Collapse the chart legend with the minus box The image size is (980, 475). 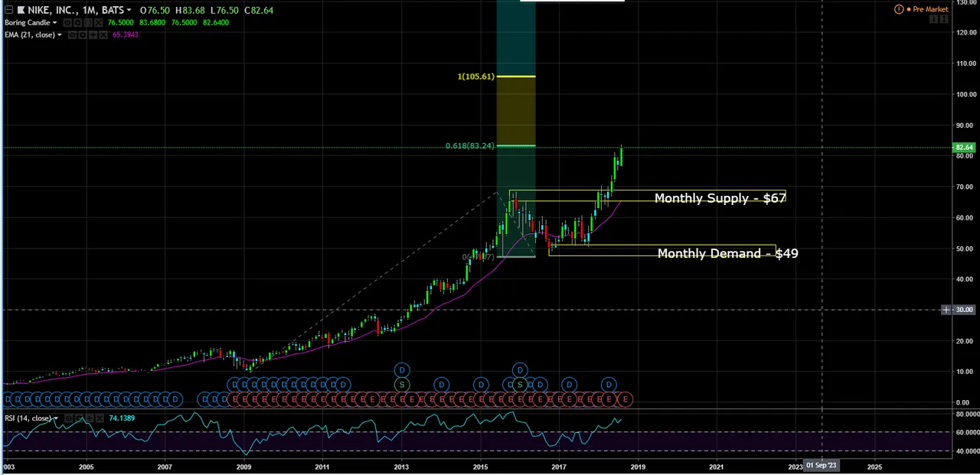[x=8, y=10]
